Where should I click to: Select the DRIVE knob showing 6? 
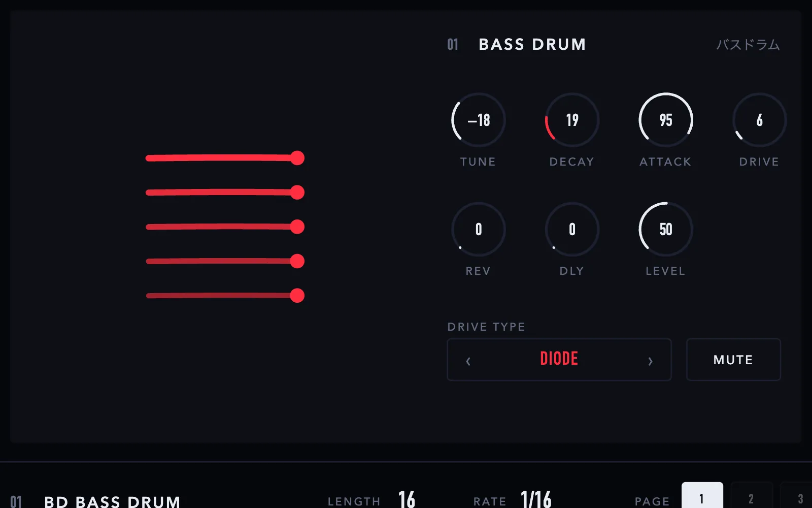[x=759, y=120]
